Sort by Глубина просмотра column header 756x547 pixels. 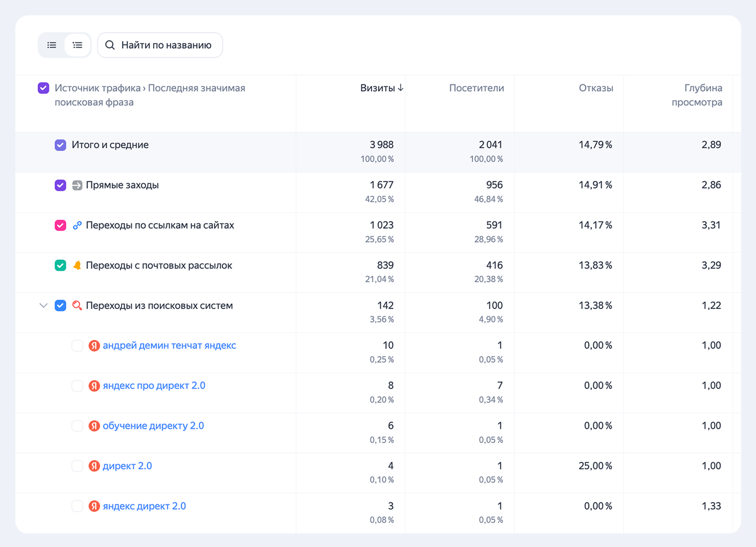[x=697, y=95]
